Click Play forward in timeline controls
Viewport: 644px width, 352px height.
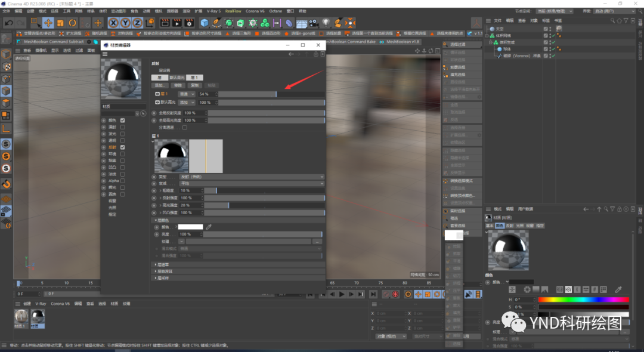pyautogui.click(x=342, y=294)
